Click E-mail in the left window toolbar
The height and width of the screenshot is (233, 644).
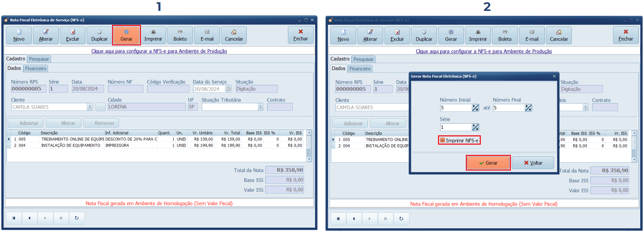[207, 35]
